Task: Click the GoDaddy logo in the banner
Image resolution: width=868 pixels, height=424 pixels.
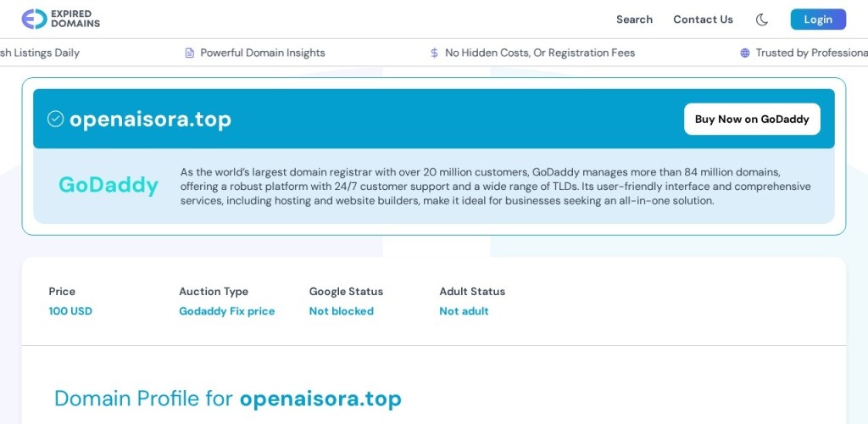Action: pyautogui.click(x=108, y=185)
